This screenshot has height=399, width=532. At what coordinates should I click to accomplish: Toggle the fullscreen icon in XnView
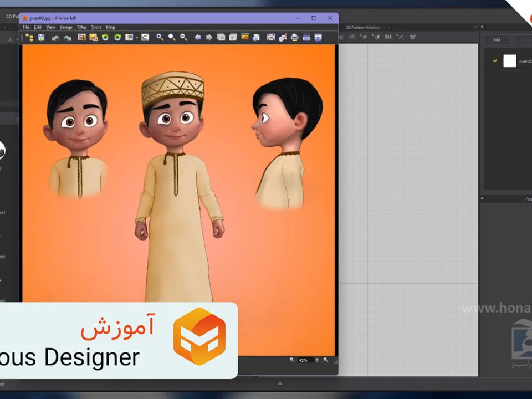[x=271, y=37]
